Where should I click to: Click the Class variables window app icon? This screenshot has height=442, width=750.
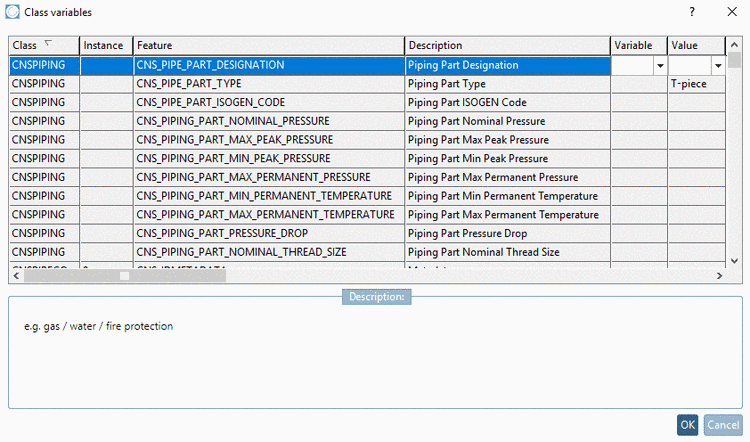[x=12, y=12]
